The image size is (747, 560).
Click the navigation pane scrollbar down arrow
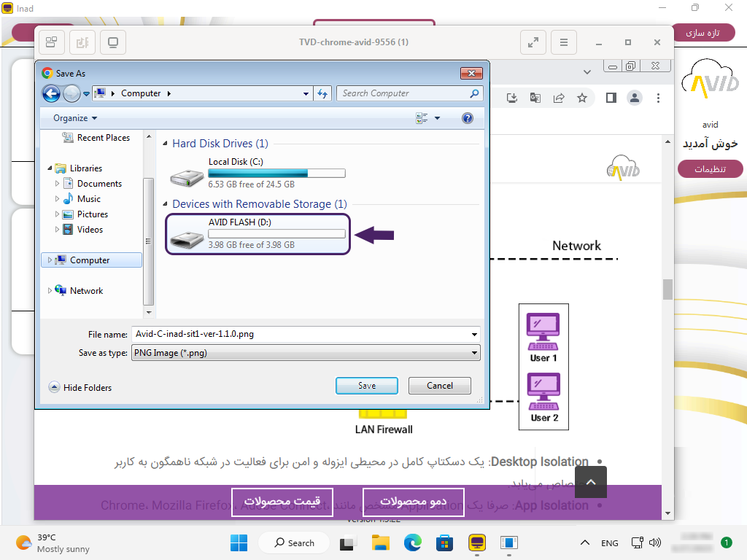tap(149, 312)
